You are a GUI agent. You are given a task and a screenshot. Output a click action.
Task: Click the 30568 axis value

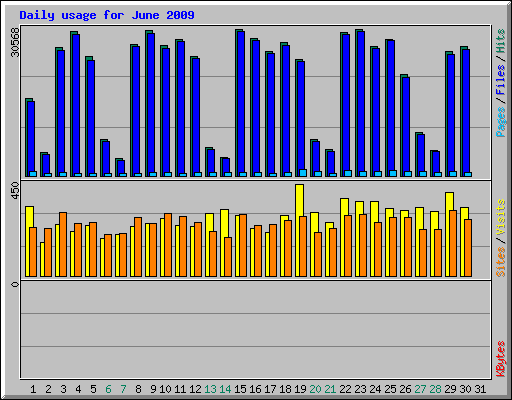15,42
